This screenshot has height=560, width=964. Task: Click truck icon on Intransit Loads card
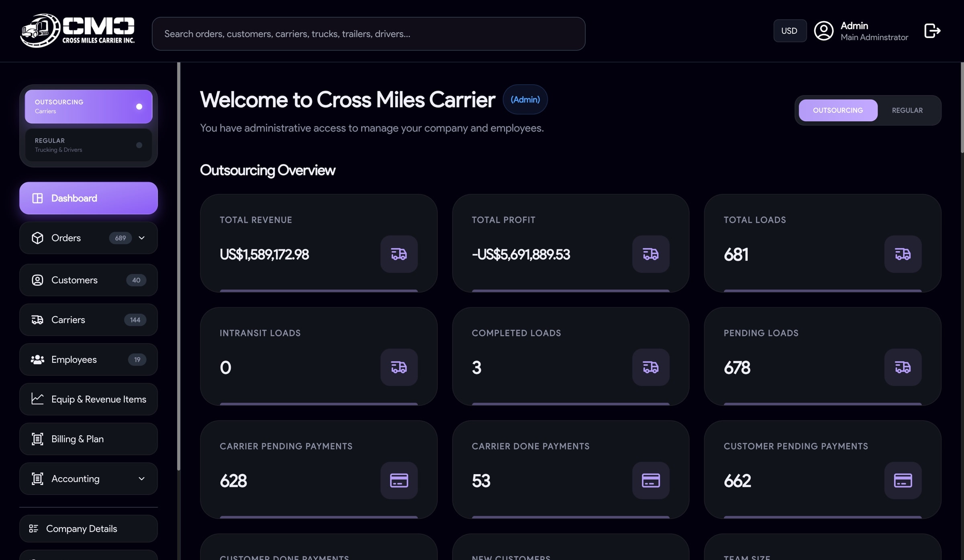[x=399, y=367]
